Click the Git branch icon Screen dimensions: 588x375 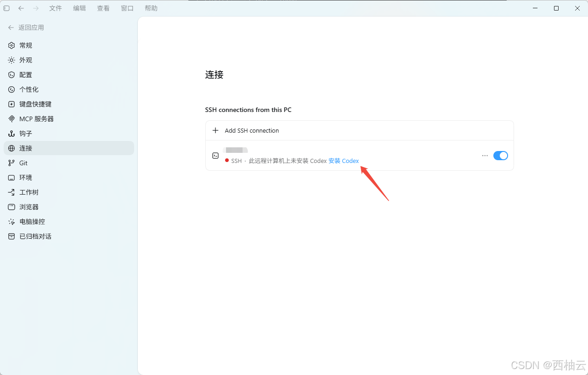click(x=11, y=163)
